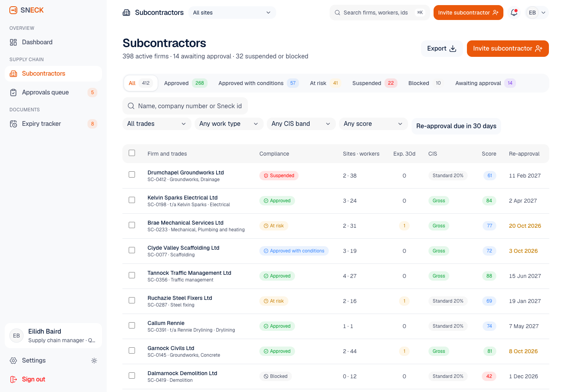This screenshot has height=392, width=565.
Task: Click the Dashboard grid icon
Action: pyautogui.click(x=13, y=42)
